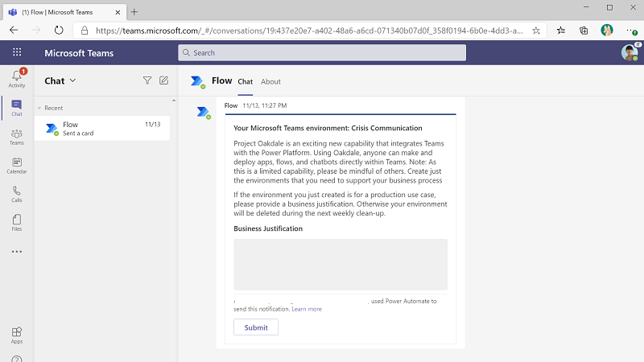644x362 pixels.
Task: Collapse the Recent chats group
Action: coord(39,108)
